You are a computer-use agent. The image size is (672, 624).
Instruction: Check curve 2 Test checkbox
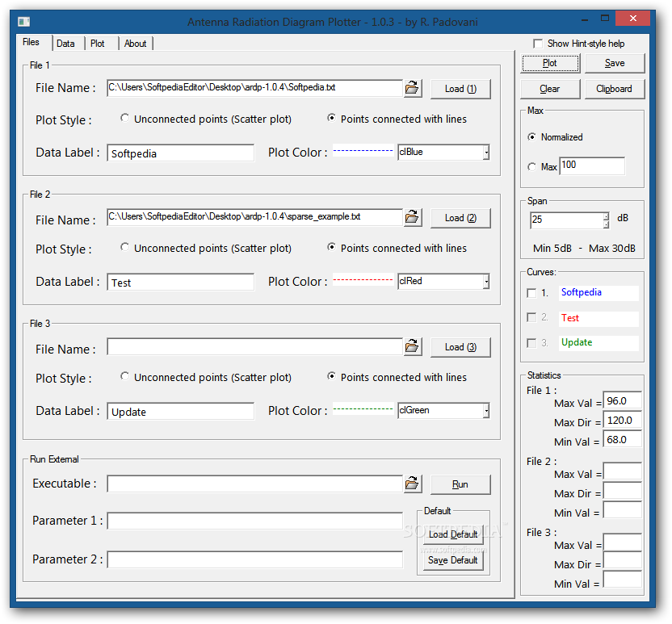[531, 317]
